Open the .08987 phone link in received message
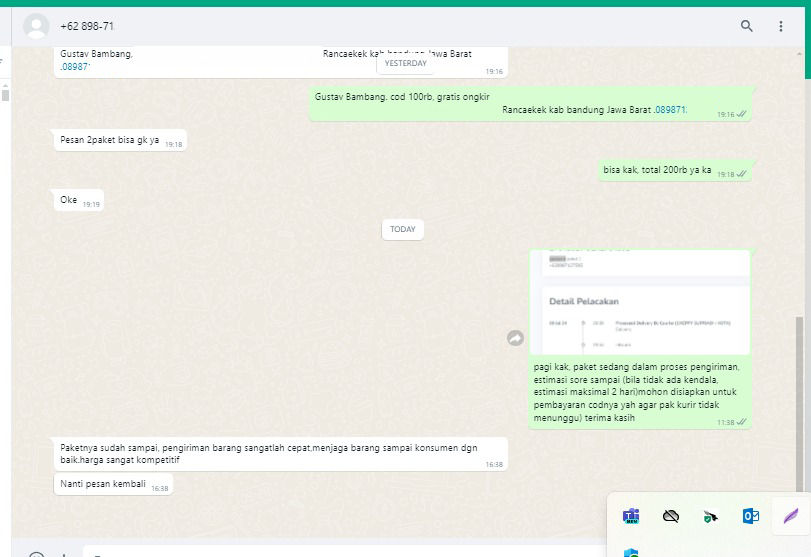Image resolution: width=811 pixels, height=557 pixels. (74, 67)
